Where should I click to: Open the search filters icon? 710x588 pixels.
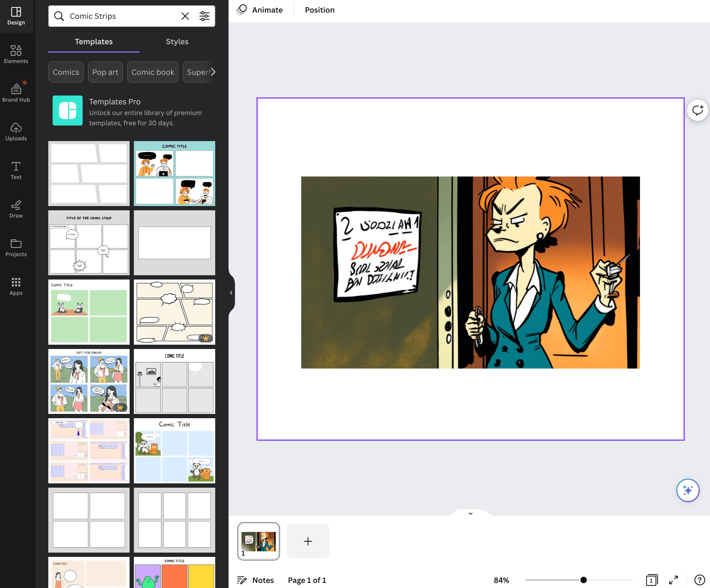[204, 16]
